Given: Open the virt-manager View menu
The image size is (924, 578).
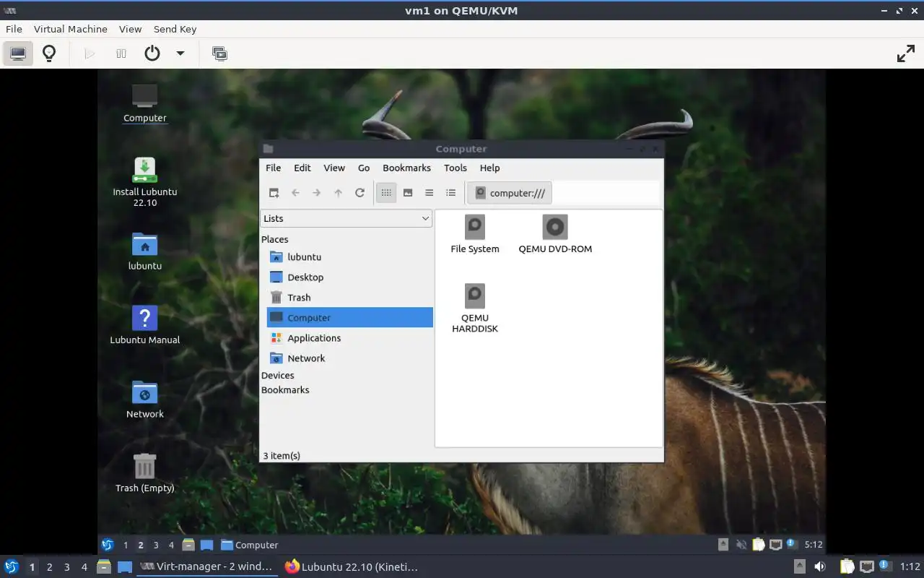Looking at the screenshot, I should 130,29.
